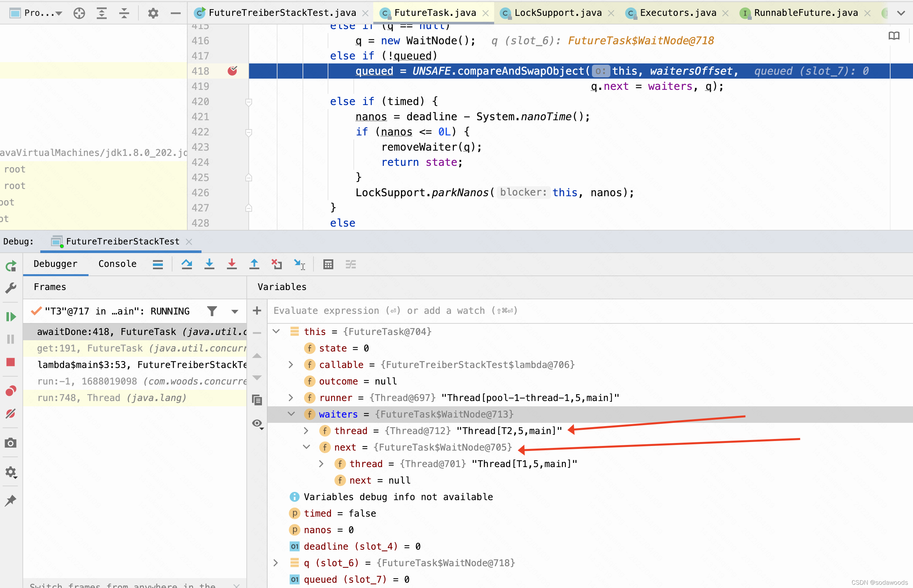913x588 pixels.
Task: Open debugger settings gear in sidebar
Action: point(11,472)
